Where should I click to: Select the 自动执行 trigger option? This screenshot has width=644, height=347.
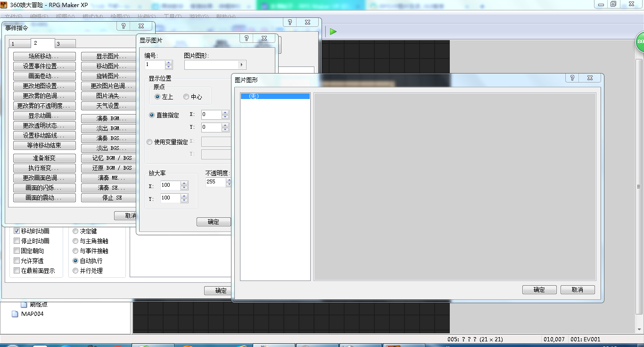[x=75, y=261]
